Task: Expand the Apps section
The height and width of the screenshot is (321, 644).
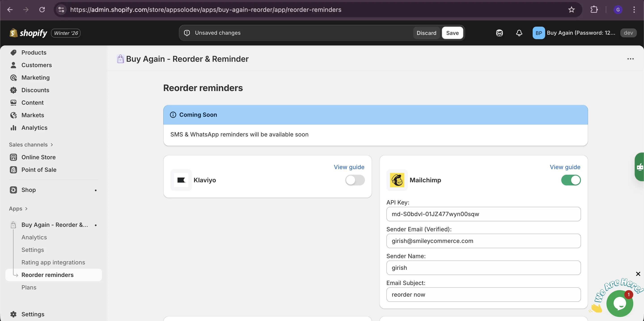Action: tap(18, 208)
